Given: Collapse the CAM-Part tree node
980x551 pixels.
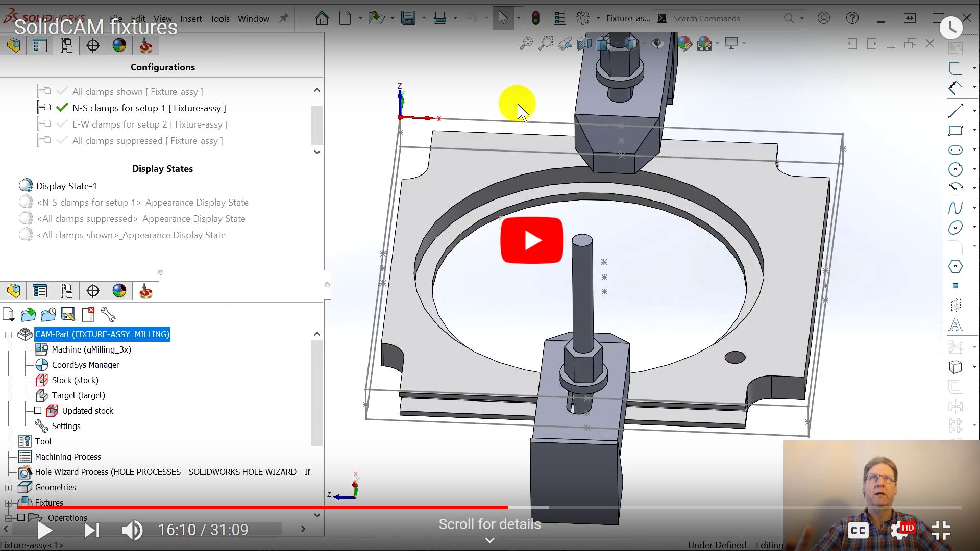Looking at the screenshot, I should (8, 335).
